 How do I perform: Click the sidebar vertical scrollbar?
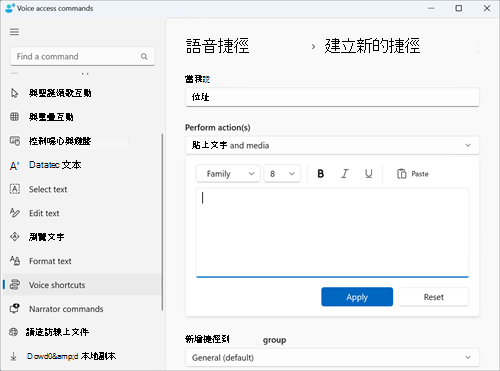tap(162, 222)
